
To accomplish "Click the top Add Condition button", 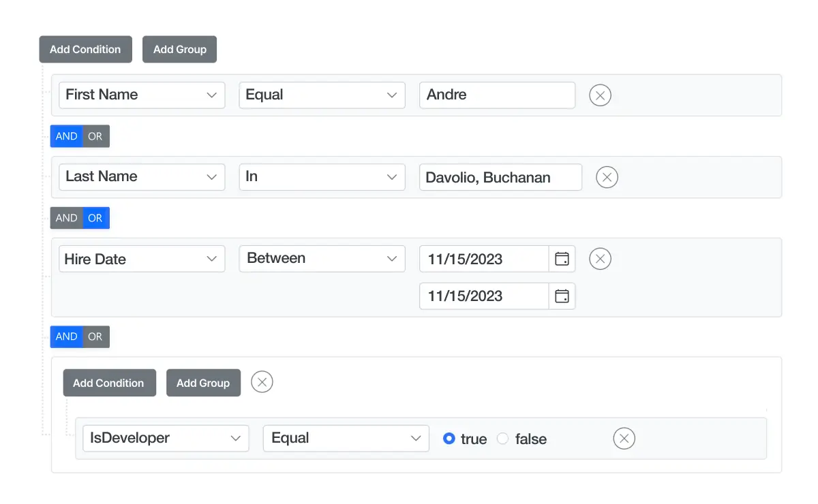I will tap(85, 49).
